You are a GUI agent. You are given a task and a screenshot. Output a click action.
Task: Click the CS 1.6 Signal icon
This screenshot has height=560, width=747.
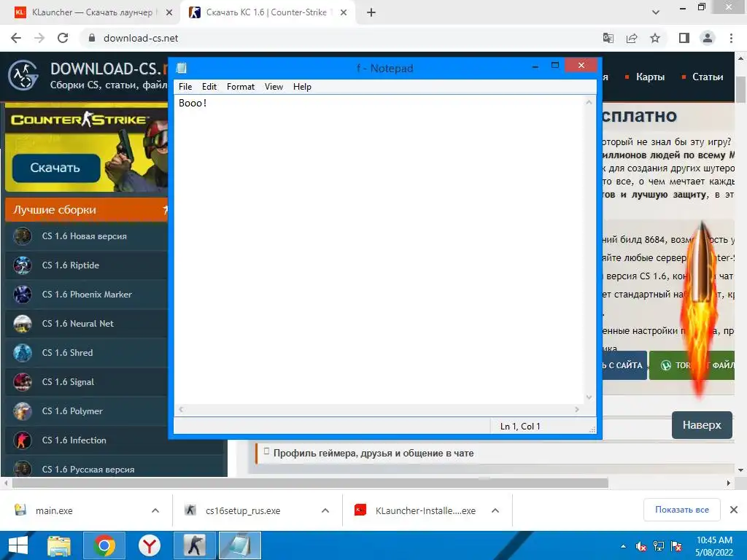tap(23, 382)
